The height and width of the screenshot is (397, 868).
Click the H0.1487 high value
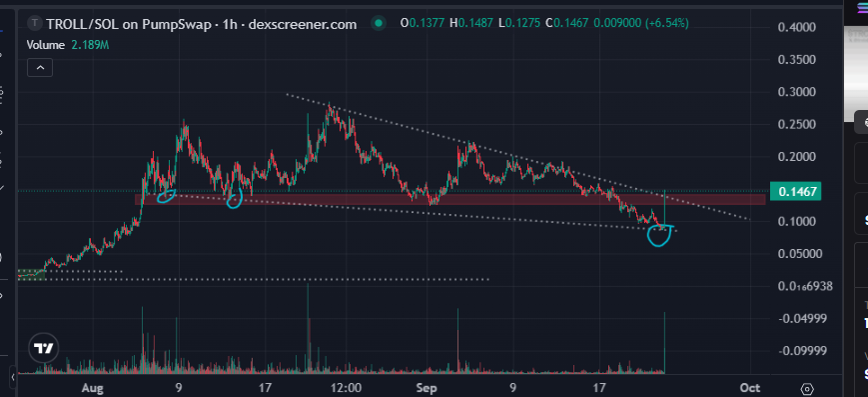[472, 23]
